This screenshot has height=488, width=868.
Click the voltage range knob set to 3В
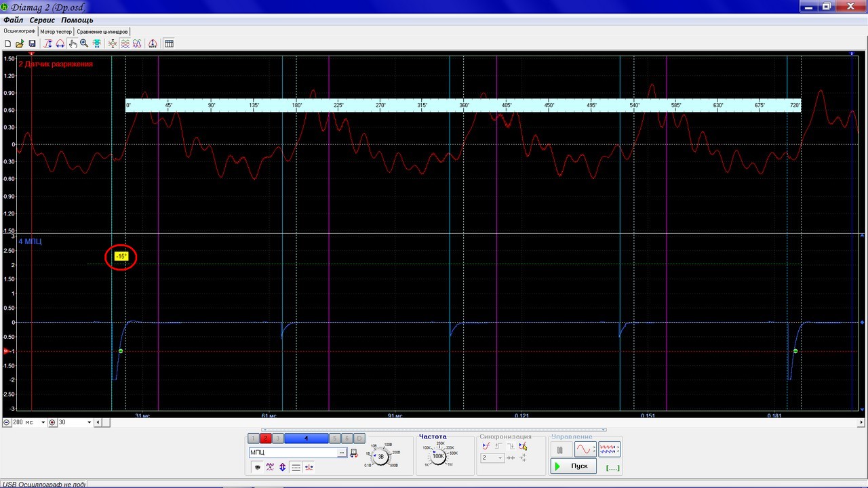pyautogui.click(x=380, y=456)
